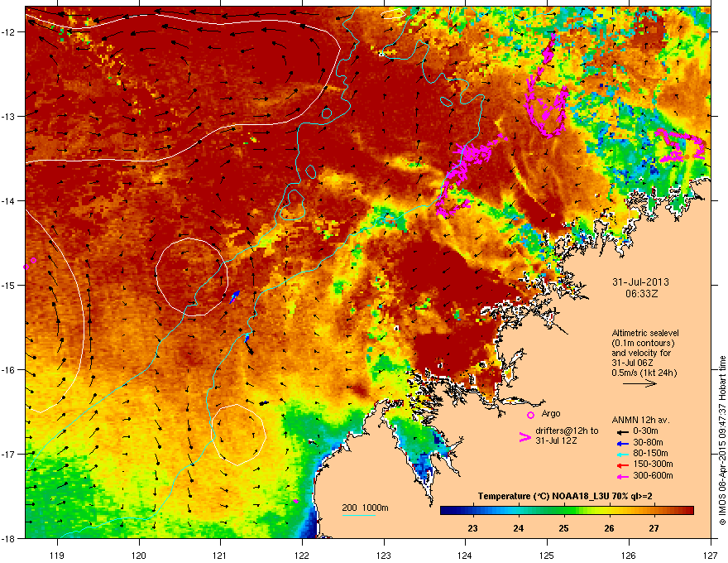Viewport: 728px width, 563px height.
Task: Click the '26' color bar tick label
Action: click(609, 528)
